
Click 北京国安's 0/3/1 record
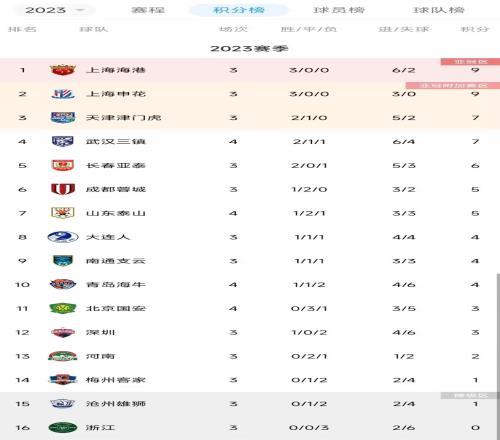tap(309, 309)
